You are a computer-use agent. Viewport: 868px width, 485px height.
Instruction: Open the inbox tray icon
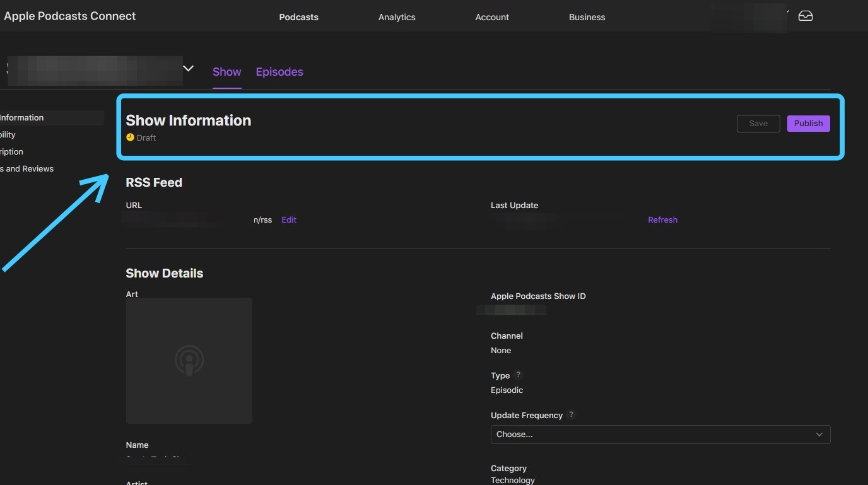click(x=806, y=16)
